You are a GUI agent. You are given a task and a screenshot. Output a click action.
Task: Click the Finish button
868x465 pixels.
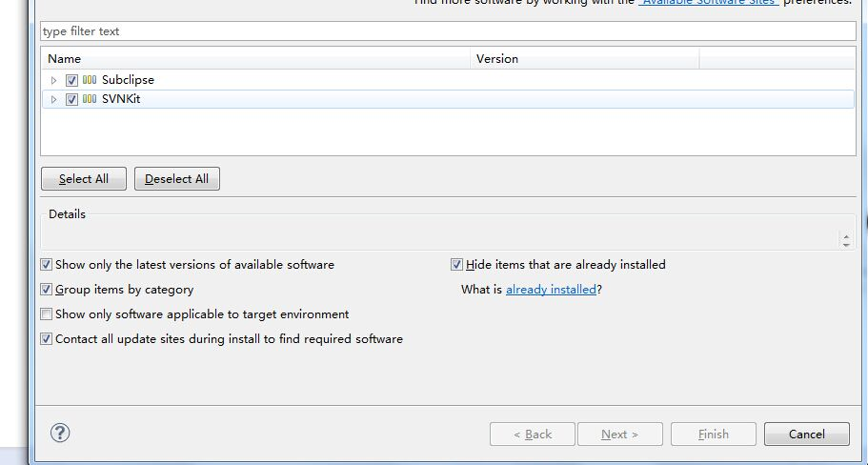tap(714, 434)
